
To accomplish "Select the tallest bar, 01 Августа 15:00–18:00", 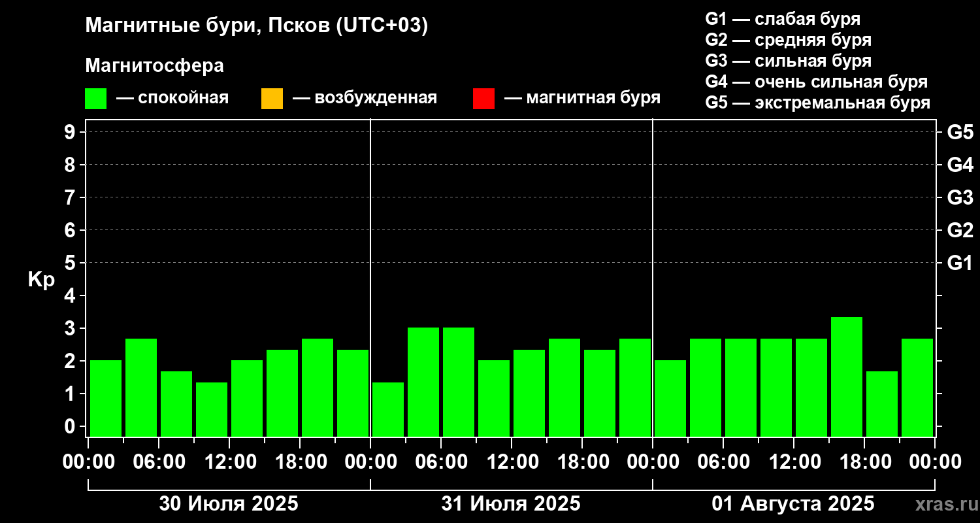I will [847, 377].
